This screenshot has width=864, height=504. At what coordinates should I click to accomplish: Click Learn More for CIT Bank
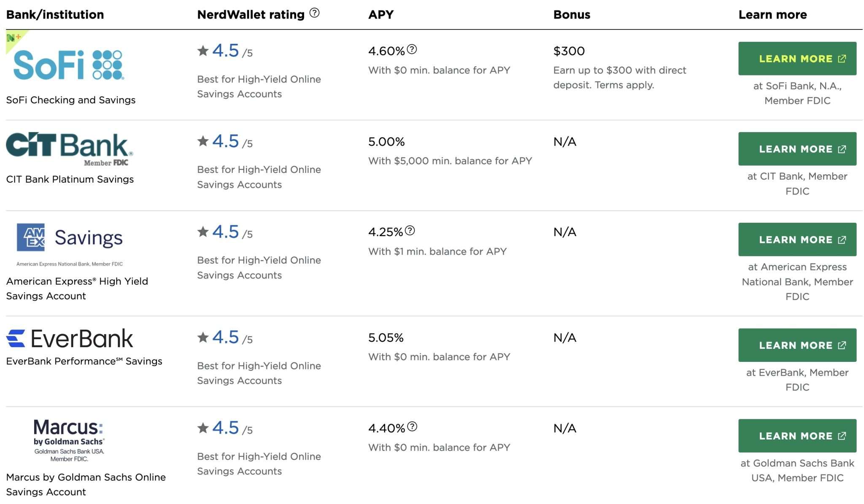pyautogui.click(x=797, y=149)
